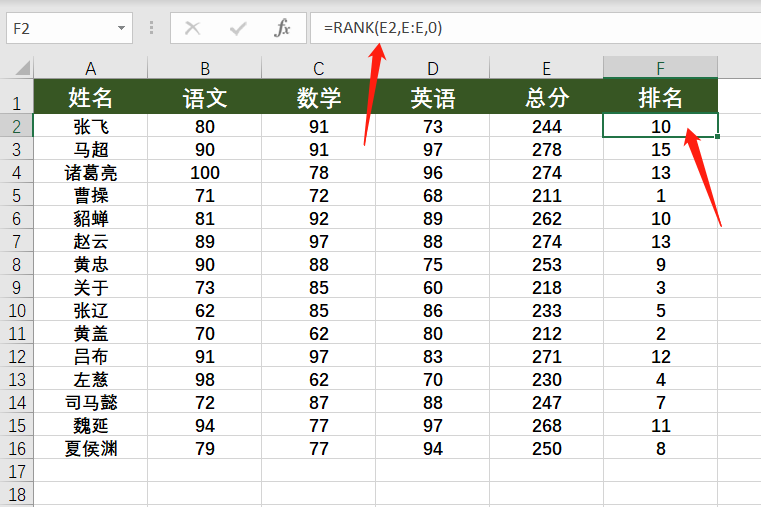The width and height of the screenshot is (761, 507).
Task: Select column B header
Action: click(204, 68)
